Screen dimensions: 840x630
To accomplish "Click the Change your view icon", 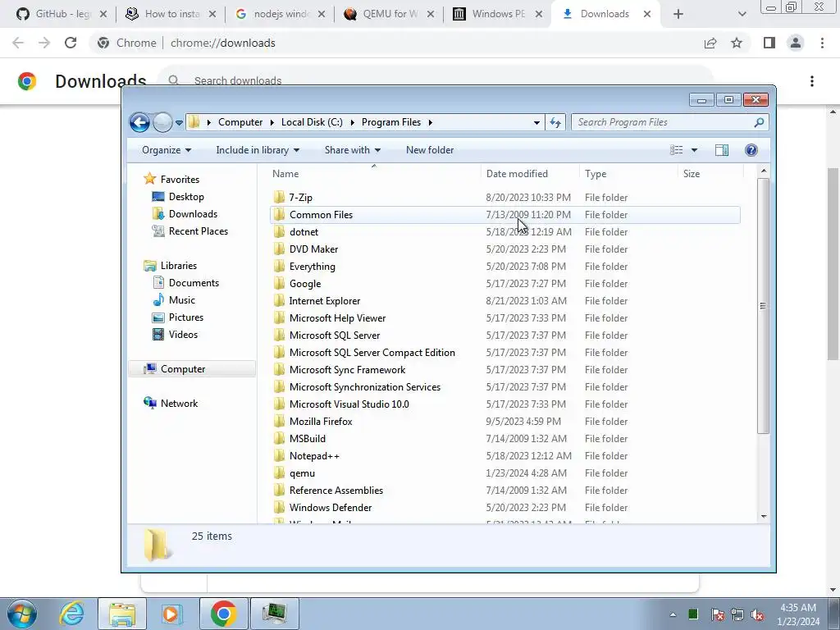I will (676, 150).
